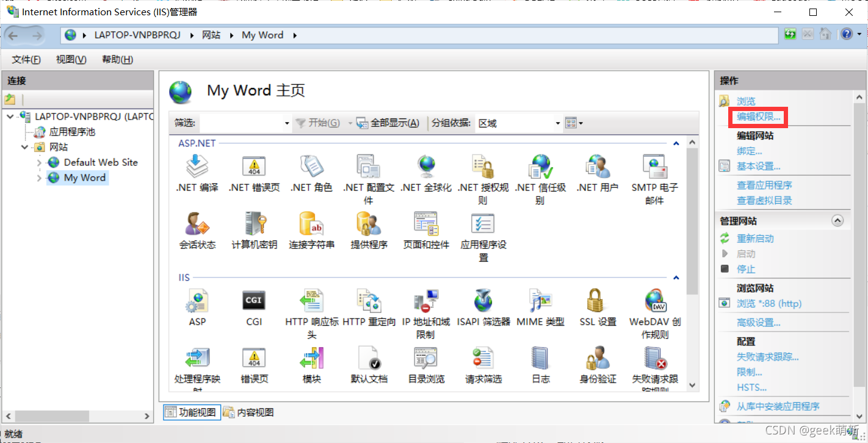This screenshot has width=868, height=443.
Task: Switch to the 内容视图 tab
Action: tap(248, 412)
